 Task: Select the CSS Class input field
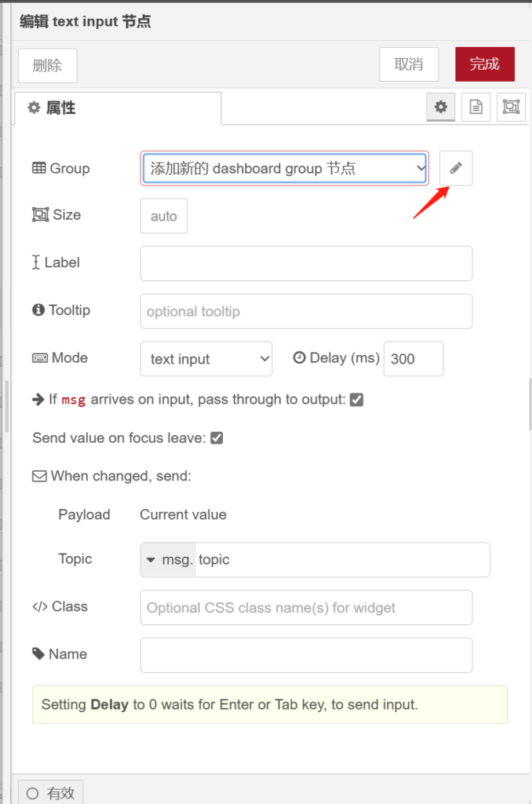coord(306,608)
